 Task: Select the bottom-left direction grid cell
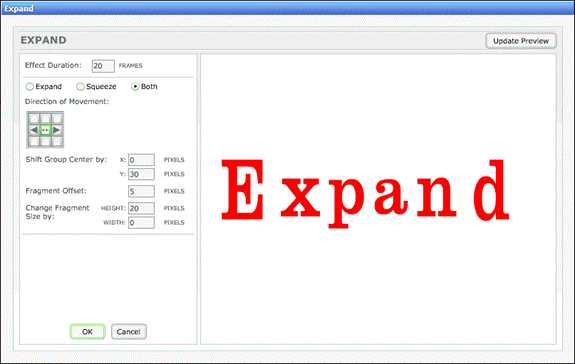tap(34, 141)
